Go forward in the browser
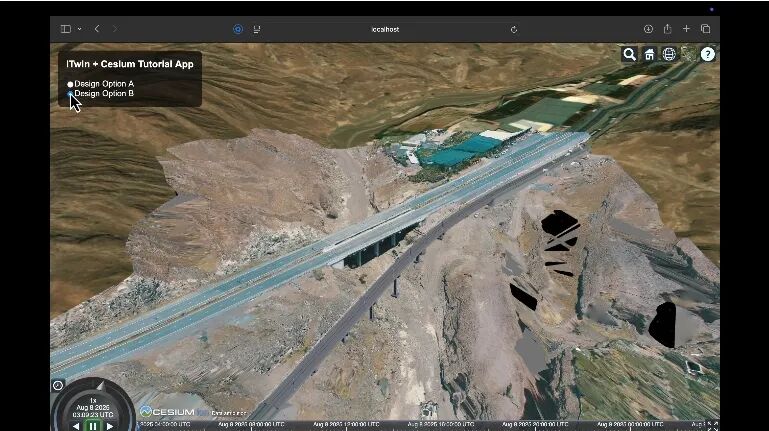This screenshot has height=431, width=769. [115, 29]
